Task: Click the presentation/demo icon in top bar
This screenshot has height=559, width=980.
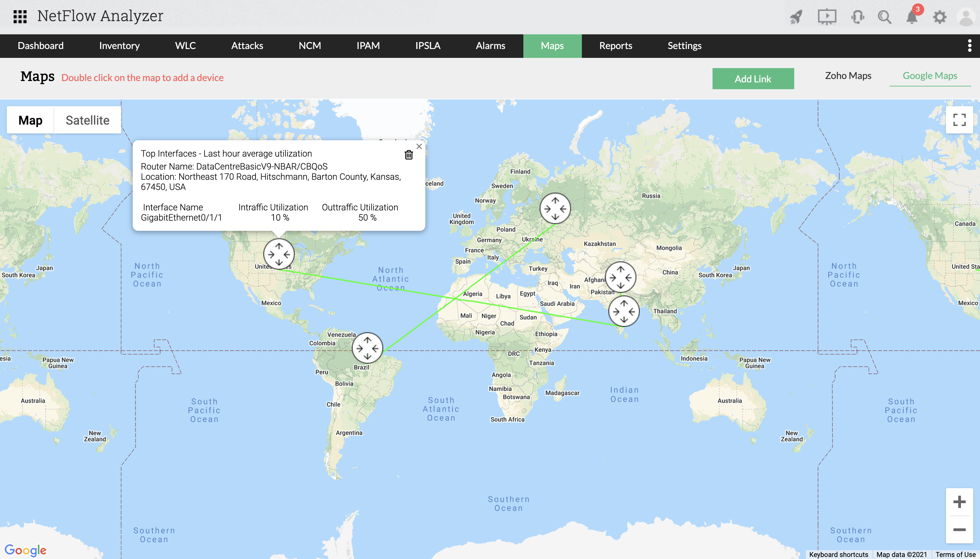Action: (827, 17)
